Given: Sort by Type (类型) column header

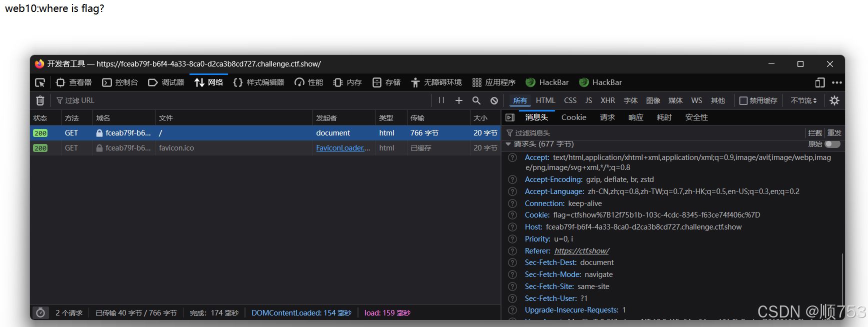Looking at the screenshot, I should pos(391,118).
